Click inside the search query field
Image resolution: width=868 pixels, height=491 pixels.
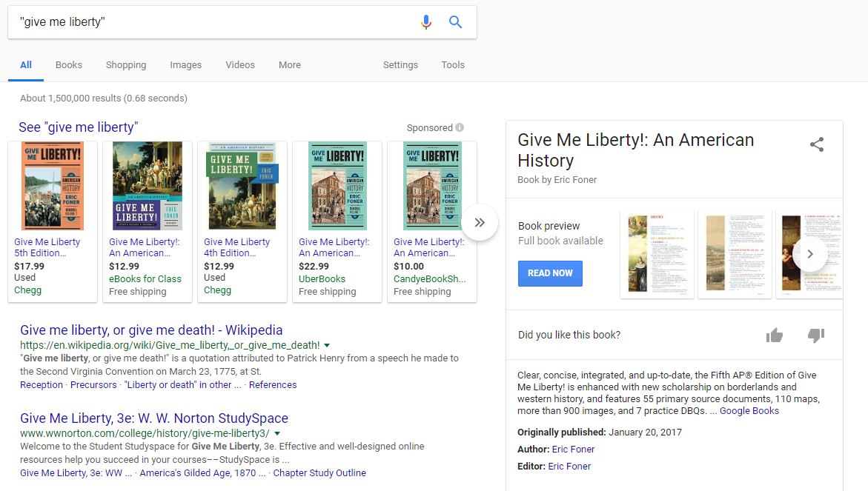click(215, 22)
